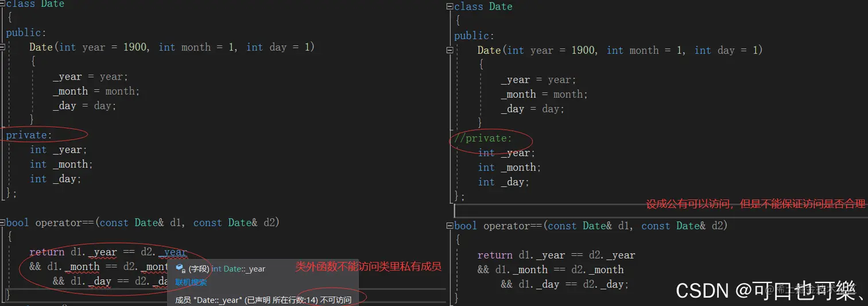Click 'bool operator==' signature in the right pane
The image size is (868, 306).
591,226
